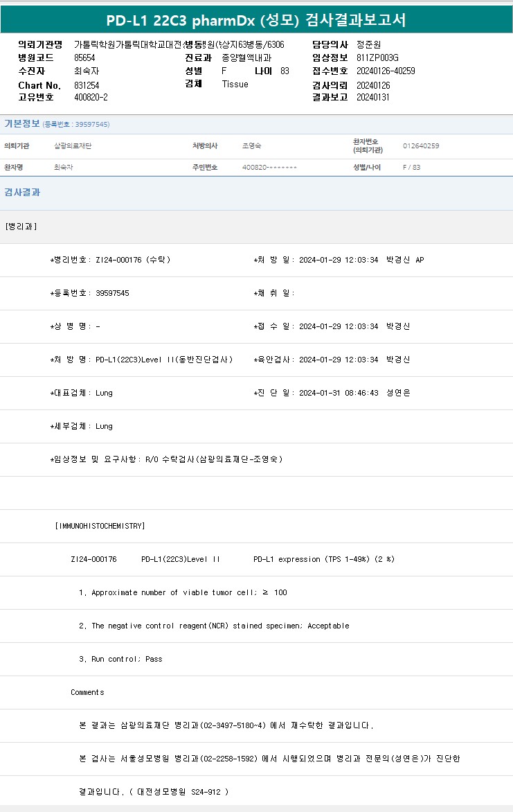Click the report title PD-L1 22C3 pharmDx header
The width and height of the screenshot is (513, 812).
pyautogui.click(x=256, y=20)
